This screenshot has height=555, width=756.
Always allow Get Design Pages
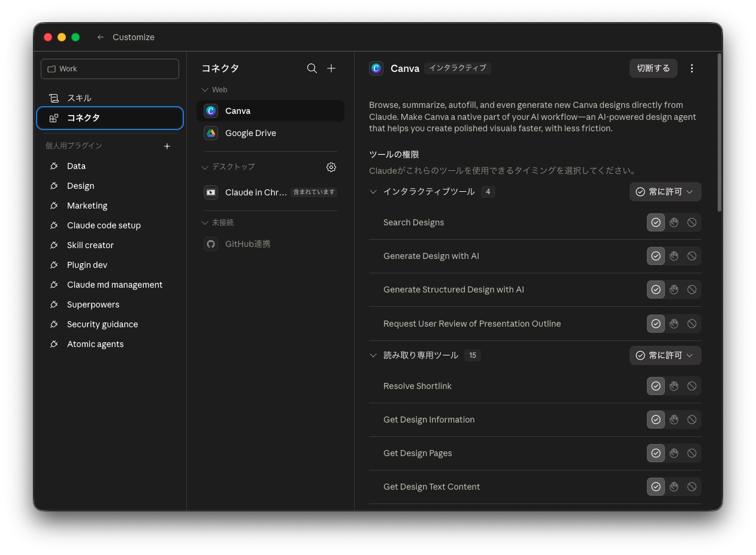pyautogui.click(x=656, y=453)
